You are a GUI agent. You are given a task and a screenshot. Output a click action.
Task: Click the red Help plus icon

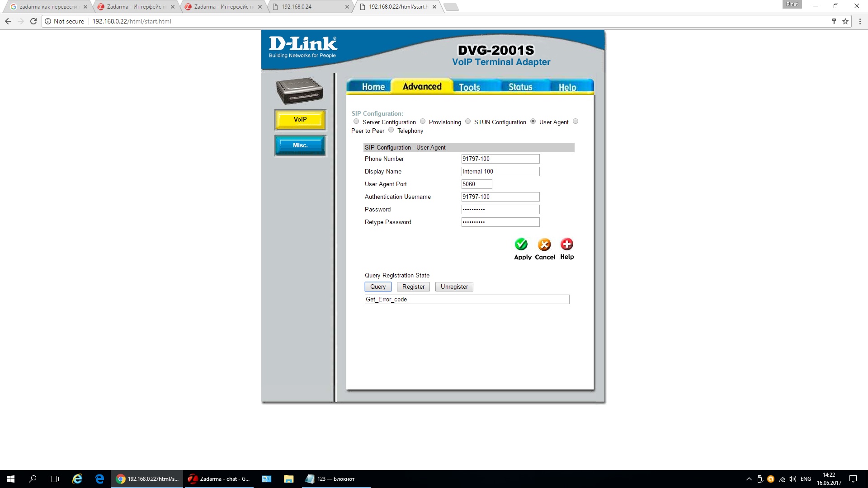(566, 244)
